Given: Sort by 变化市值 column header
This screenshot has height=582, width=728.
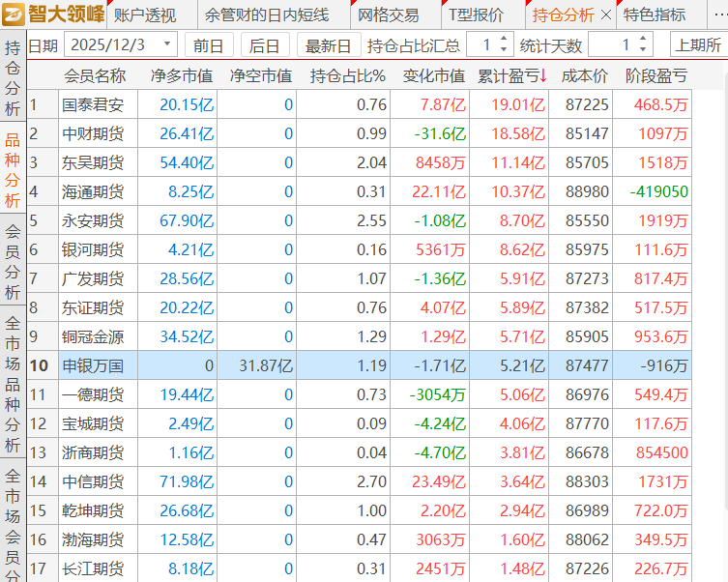Looking at the screenshot, I should coord(434,75).
